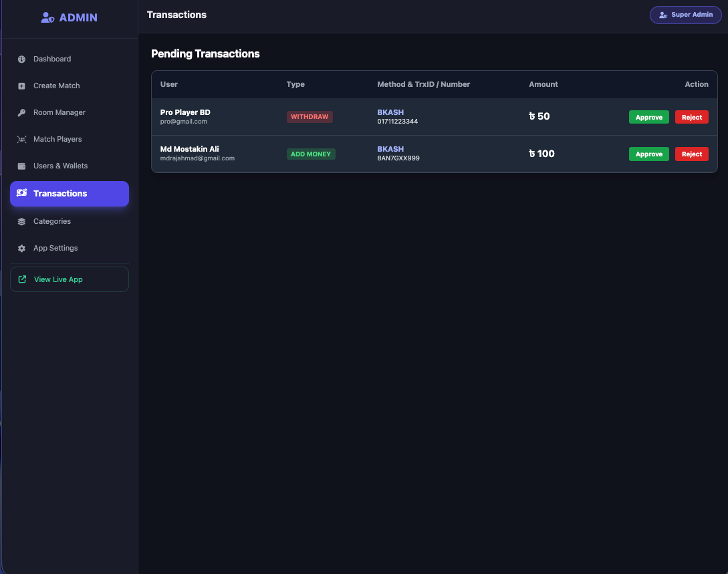The width and height of the screenshot is (728, 574).
Task: Click the Room Manager key icon
Action: pyautogui.click(x=21, y=113)
